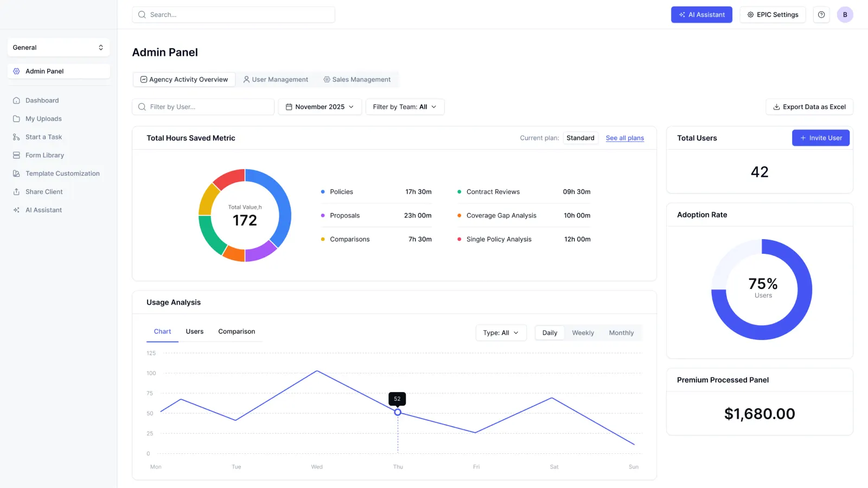Click the Single Policy Analysis legend label

[x=499, y=239]
